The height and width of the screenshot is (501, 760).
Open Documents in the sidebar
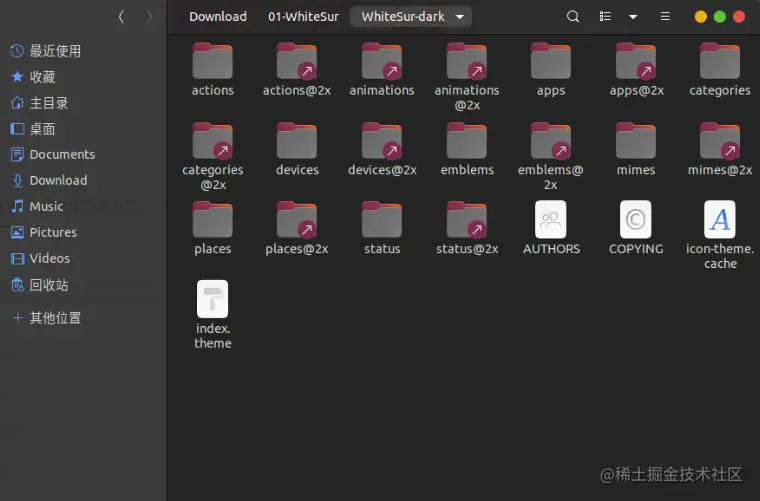point(52,154)
